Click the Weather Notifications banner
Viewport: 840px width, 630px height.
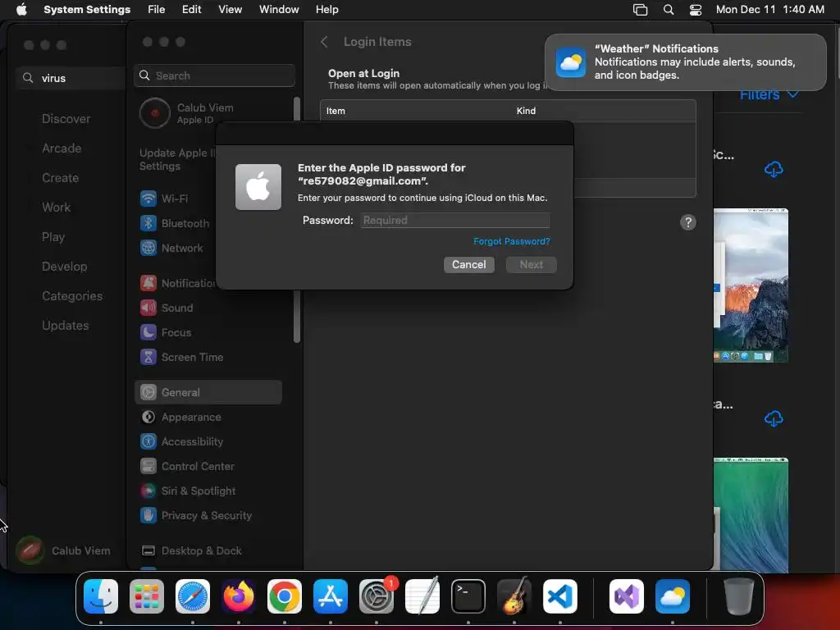(686, 62)
